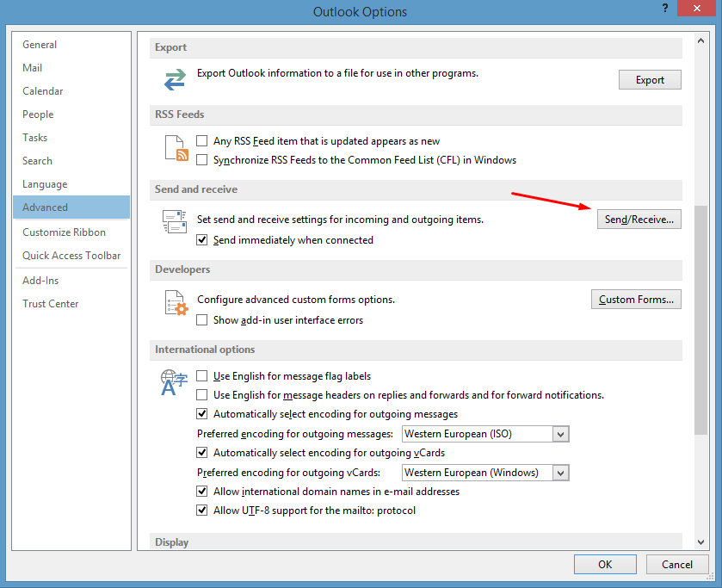Open Language settings category
Viewport: 722px width, 588px height.
(71, 184)
